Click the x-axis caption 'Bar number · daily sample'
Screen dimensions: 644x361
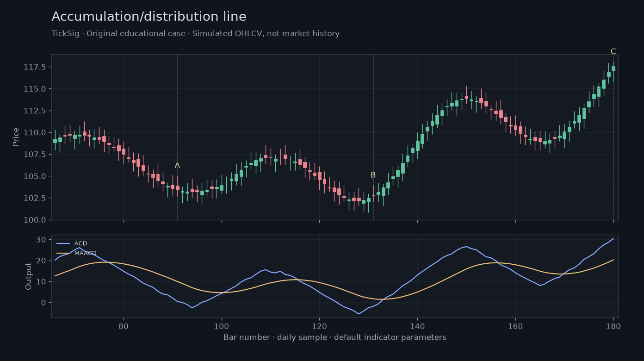pos(335,337)
